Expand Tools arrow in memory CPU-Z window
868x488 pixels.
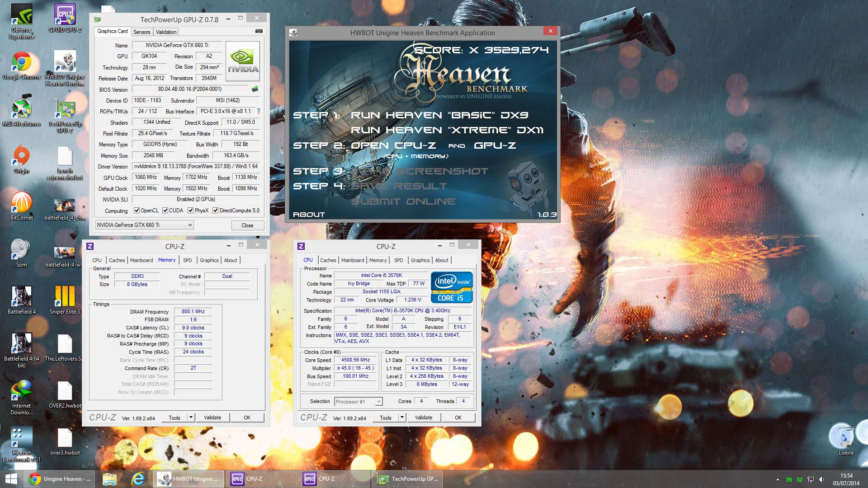191,418
